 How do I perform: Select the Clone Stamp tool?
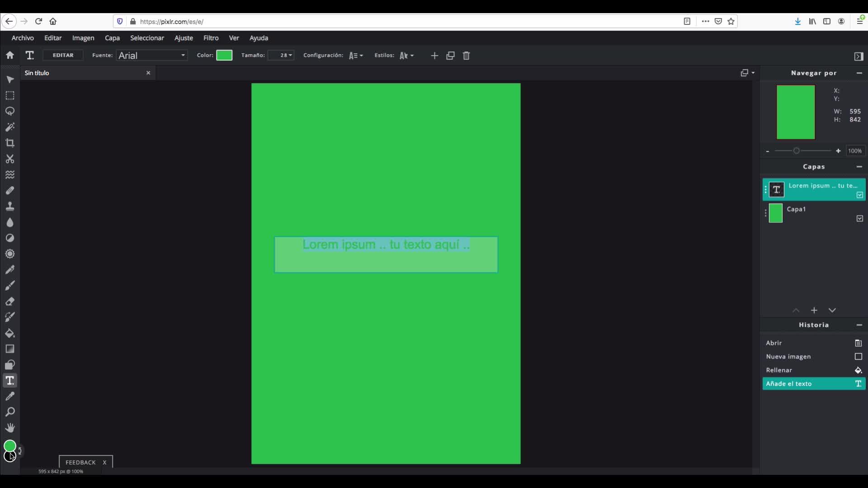(10, 206)
